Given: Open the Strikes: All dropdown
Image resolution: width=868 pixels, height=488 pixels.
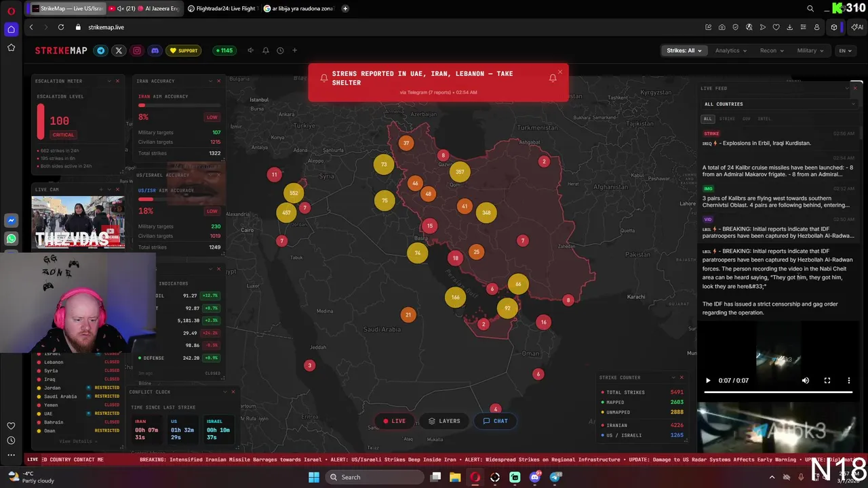Looking at the screenshot, I should tap(684, 50).
